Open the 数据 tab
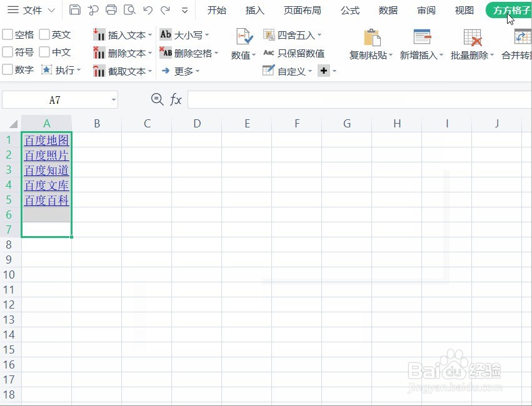The height and width of the screenshot is (406, 532). [388, 10]
